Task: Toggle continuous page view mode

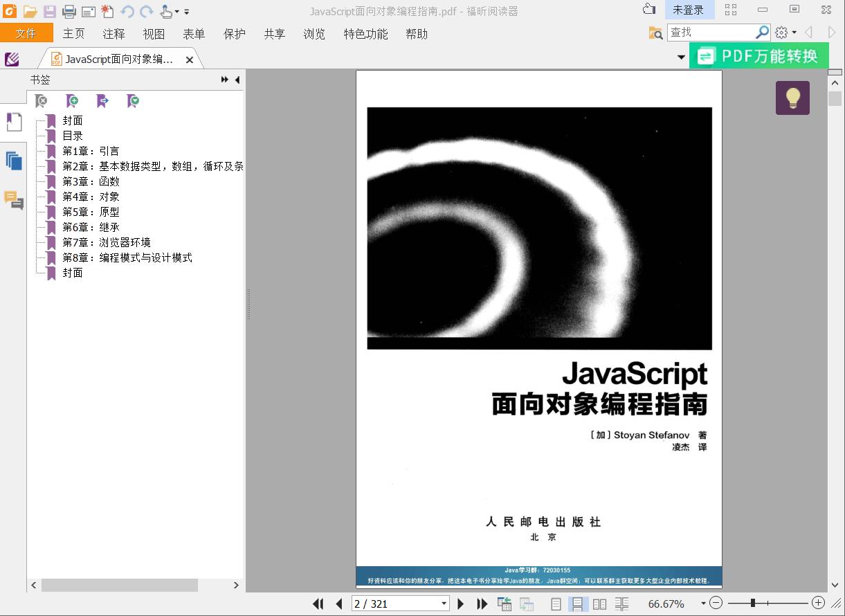Action: [576, 604]
